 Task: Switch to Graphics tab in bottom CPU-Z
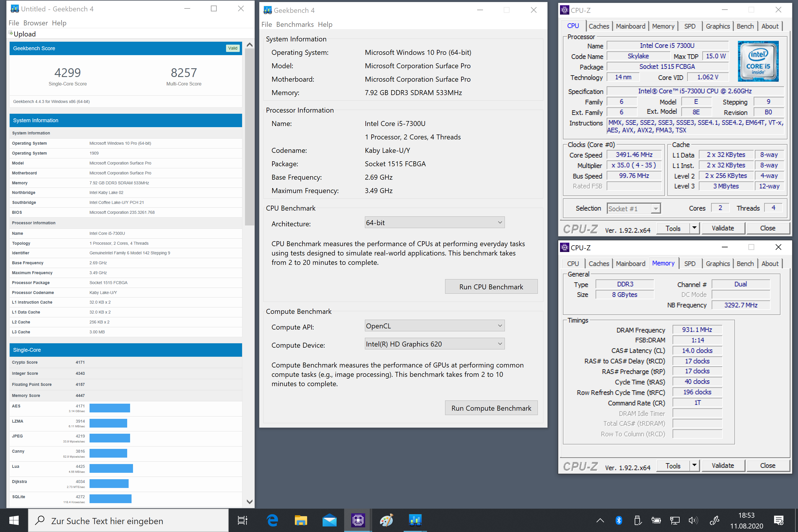pyautogui.click(x=717, y=264)
